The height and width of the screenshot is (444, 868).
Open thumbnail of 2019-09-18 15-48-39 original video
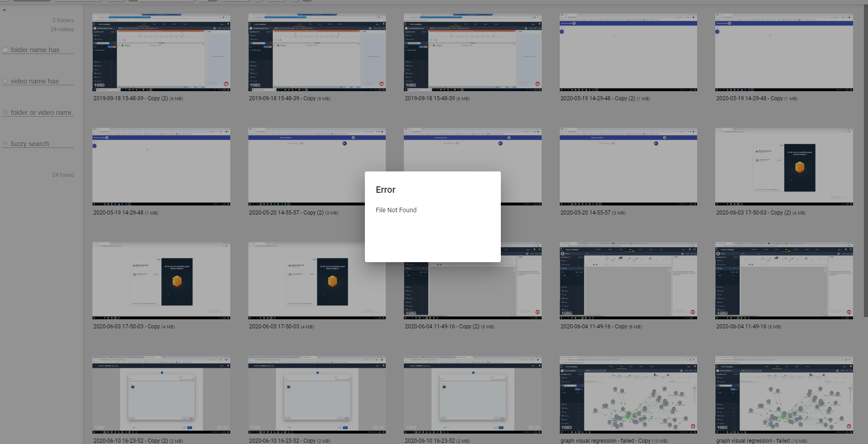tap(473, 52)
